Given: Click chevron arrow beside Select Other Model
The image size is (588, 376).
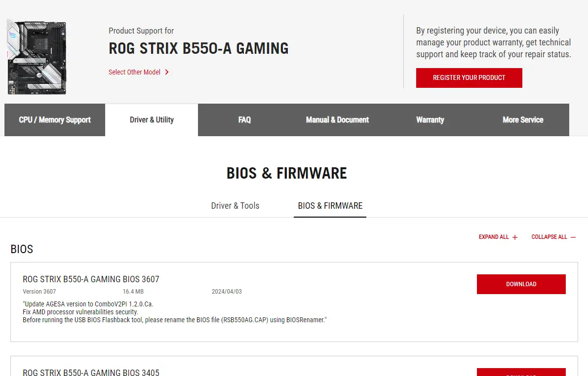Looking at the screenshot, I should pos(167,72).
